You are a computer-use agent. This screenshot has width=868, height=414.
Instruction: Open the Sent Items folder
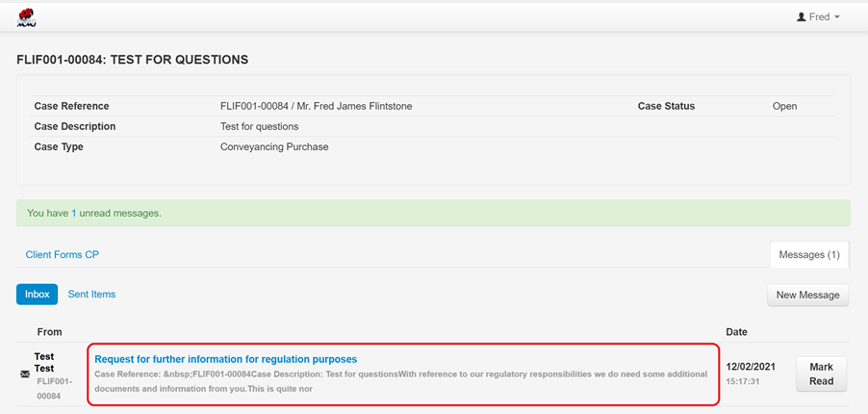pos(91,295)
